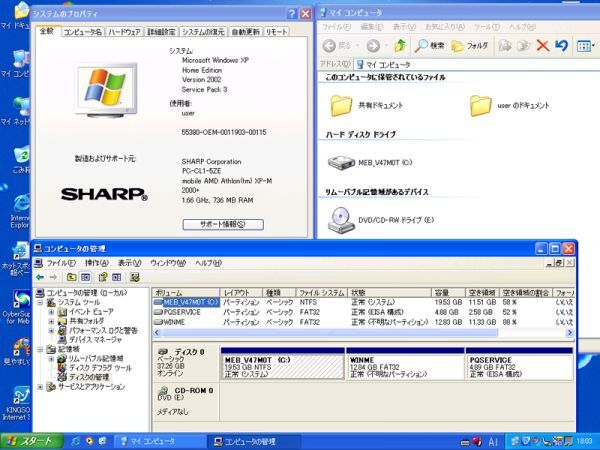
Task: Open the Views dropdown arrow in My Computer
Action: click(593, 46)
